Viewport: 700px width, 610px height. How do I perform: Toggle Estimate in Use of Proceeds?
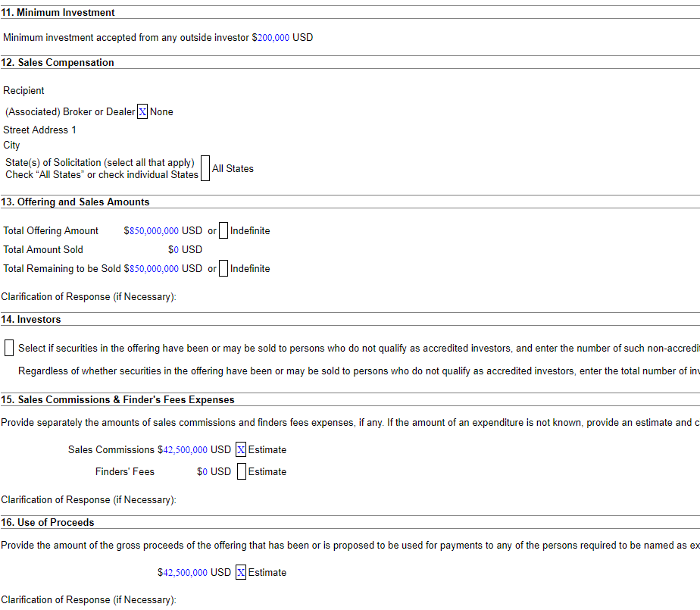click(x=240, y=572)
